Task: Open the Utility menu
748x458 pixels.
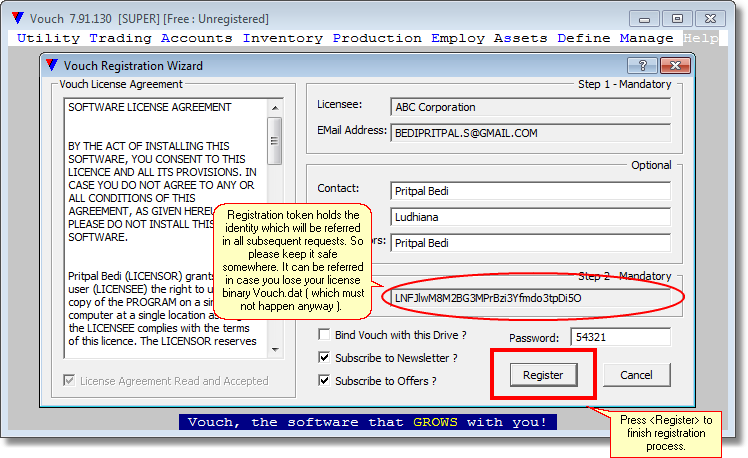Action: [x=48, y=38]
